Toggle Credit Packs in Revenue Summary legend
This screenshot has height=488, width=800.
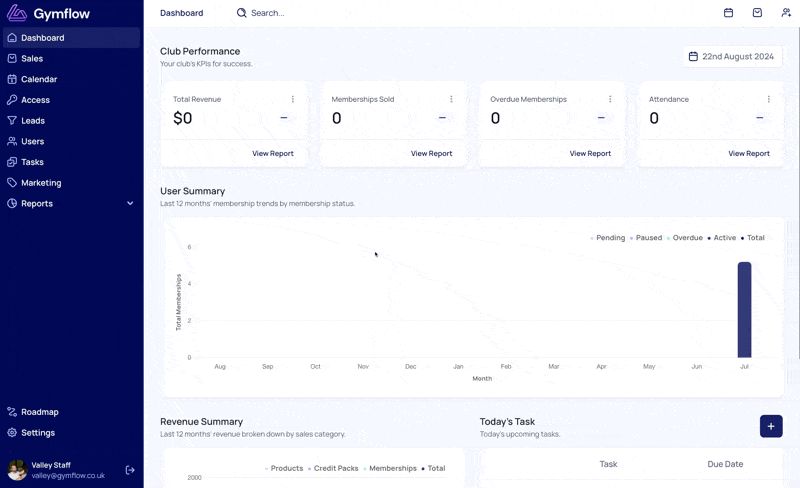tap(333, 468)
